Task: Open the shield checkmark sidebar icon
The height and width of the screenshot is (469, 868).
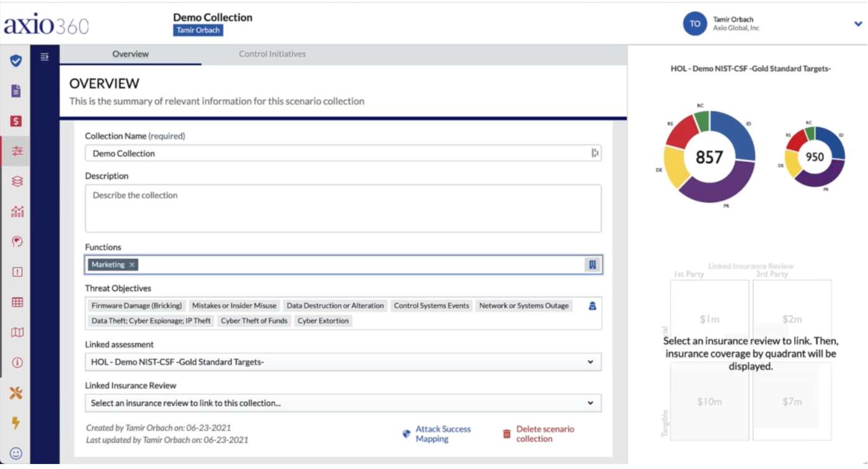Action: [16, 61]
